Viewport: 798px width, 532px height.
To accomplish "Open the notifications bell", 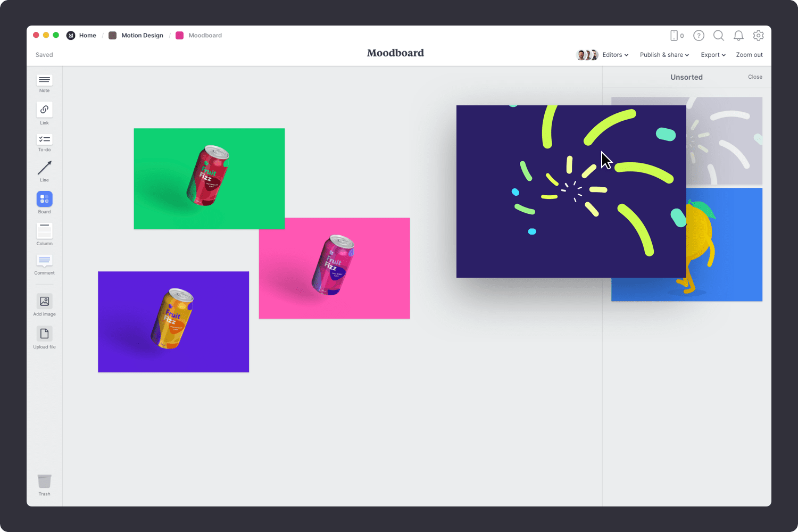I will [738, 35].
